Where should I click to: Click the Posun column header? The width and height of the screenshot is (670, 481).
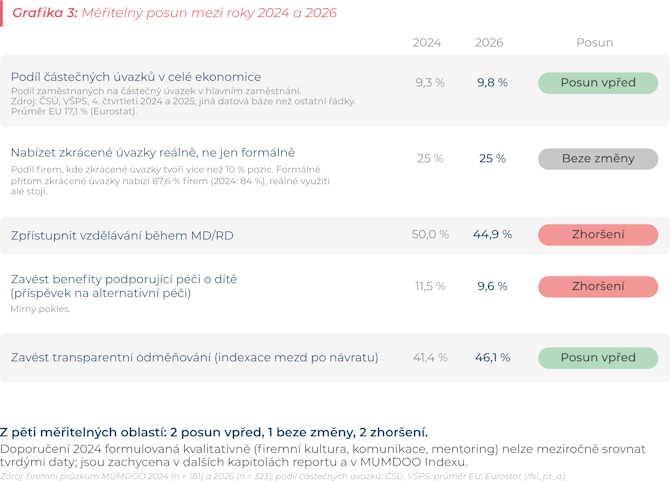point(594,43)
